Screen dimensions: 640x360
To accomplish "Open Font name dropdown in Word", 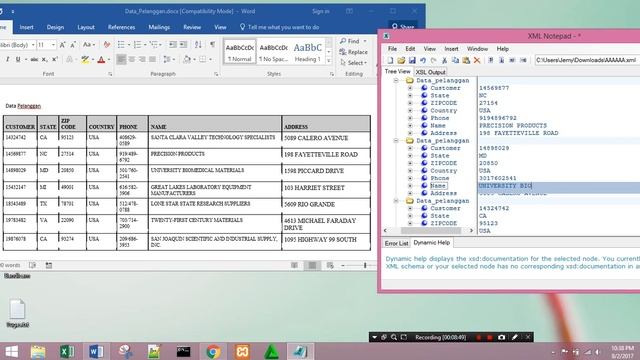I will [x=33, y=45].
